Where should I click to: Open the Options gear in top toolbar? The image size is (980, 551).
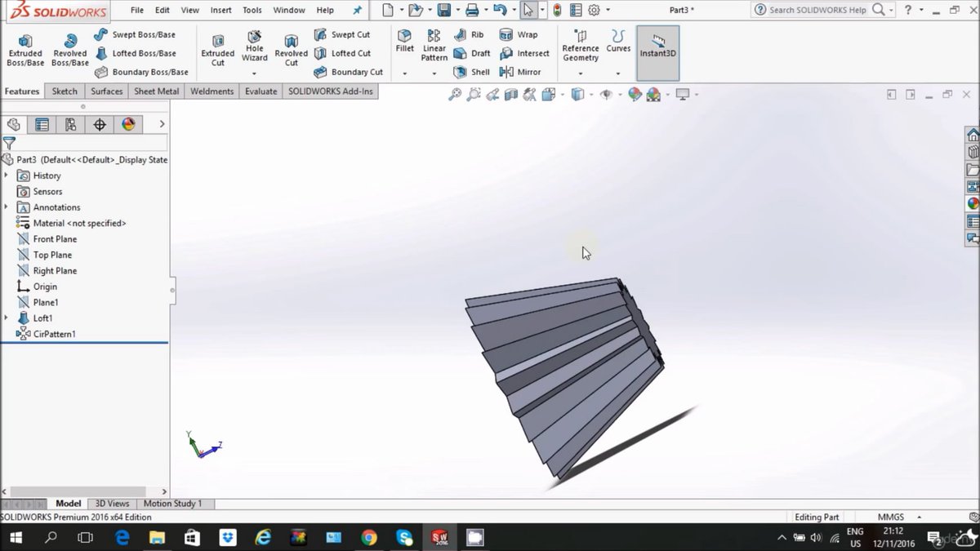pyautogui.click(x=594, y=10)
